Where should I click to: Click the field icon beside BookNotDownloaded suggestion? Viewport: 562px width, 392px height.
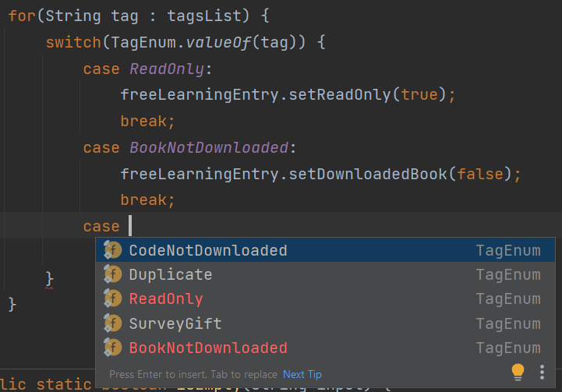(x=112, y=348)
